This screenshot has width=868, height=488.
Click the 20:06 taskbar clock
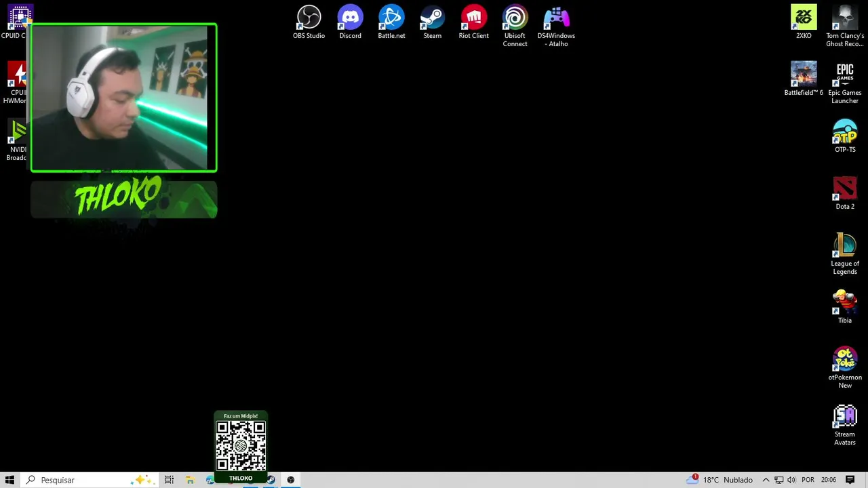(x=828, y=480)
